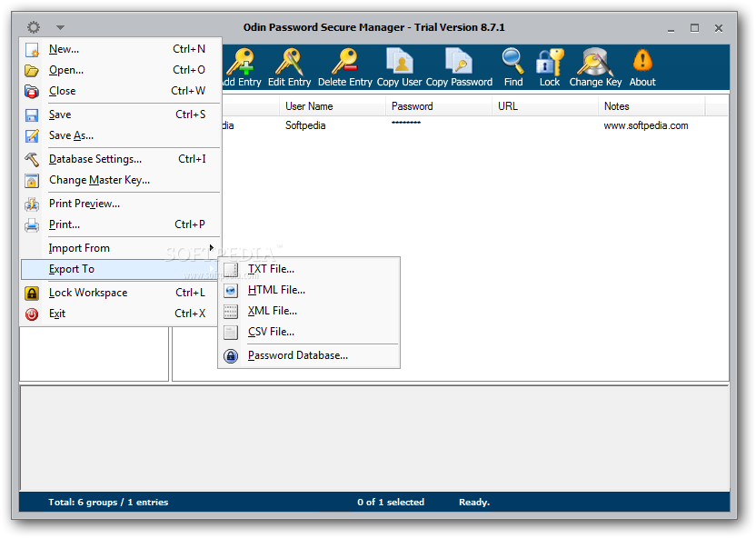Click the 'Total: 6 groups / 1 entries' status
Screen dimensions: 756x538
pyautogui.click(x=108, y=503)
